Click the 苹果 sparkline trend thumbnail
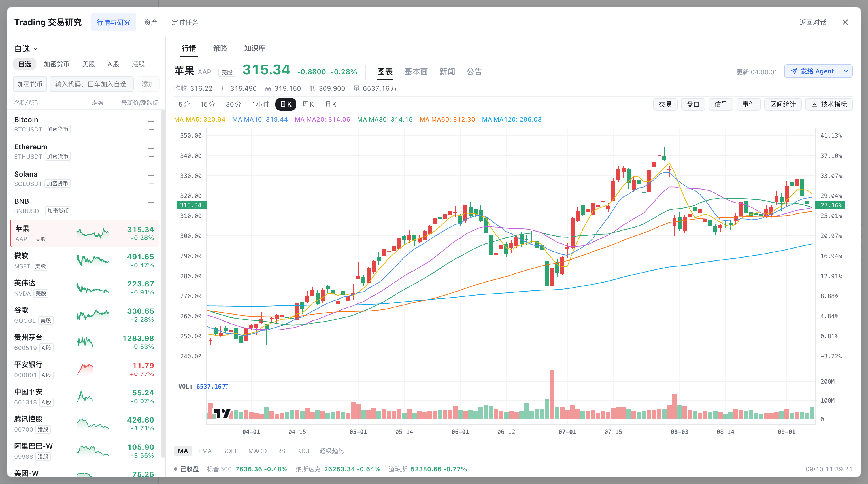 pyautogui.click(x=93, y=233)
